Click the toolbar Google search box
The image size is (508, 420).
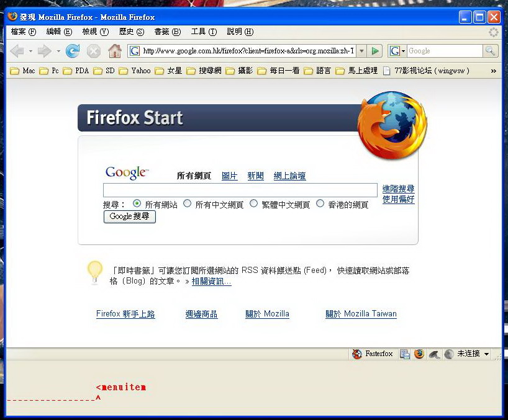[445, 51]
